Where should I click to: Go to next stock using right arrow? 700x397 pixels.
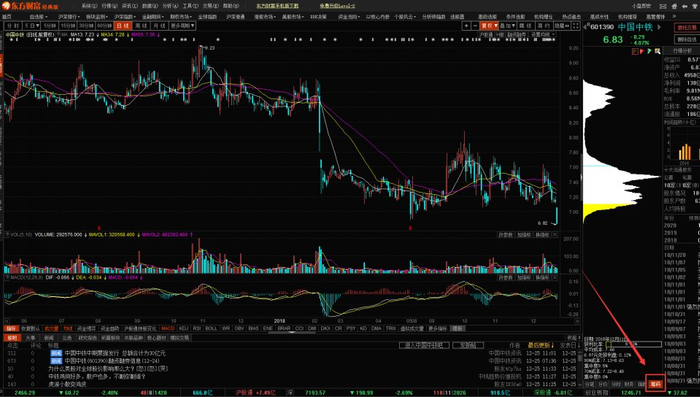point(659,27)
